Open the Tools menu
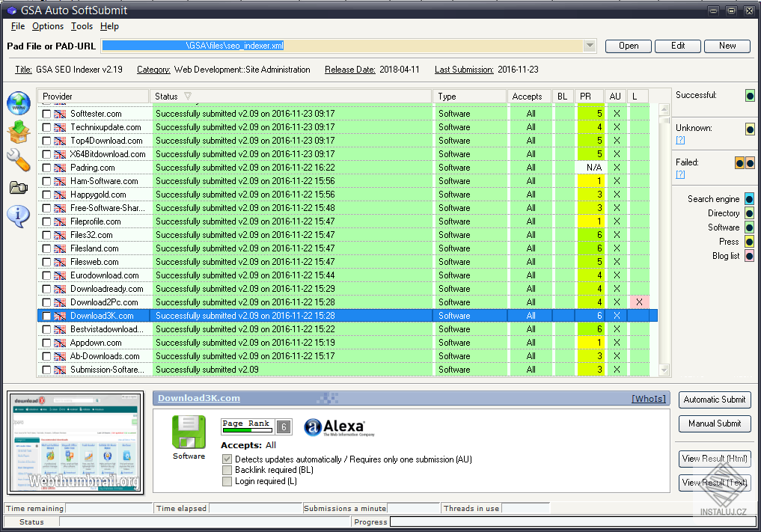This screenshot has height=532, width=761. click(82, 26)
